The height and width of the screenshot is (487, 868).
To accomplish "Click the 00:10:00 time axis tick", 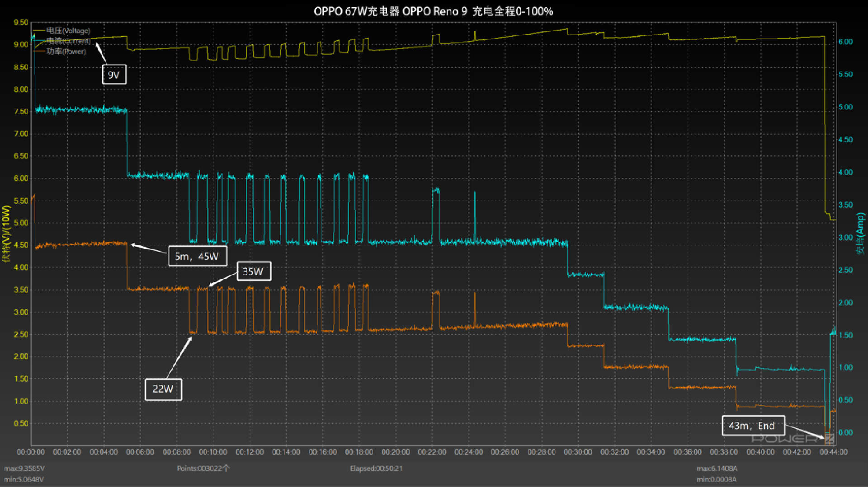I will [213, 452].
